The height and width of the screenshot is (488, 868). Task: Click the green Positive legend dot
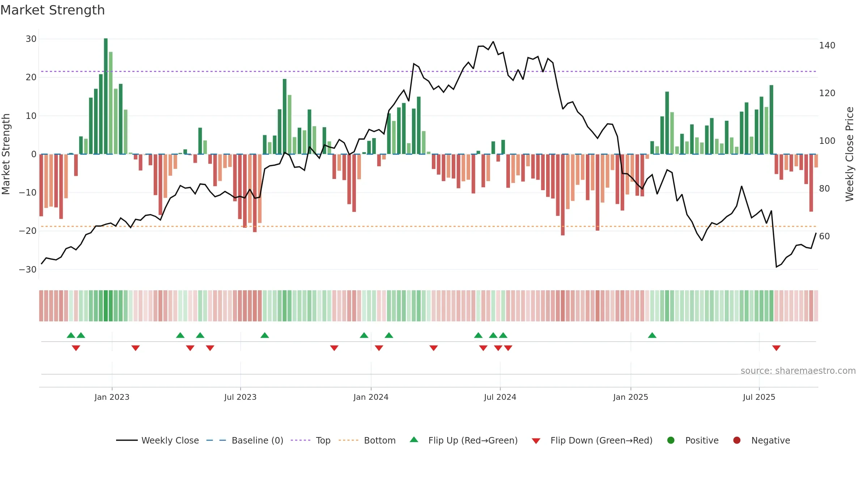pyautogui.click(x=671, y=440)
